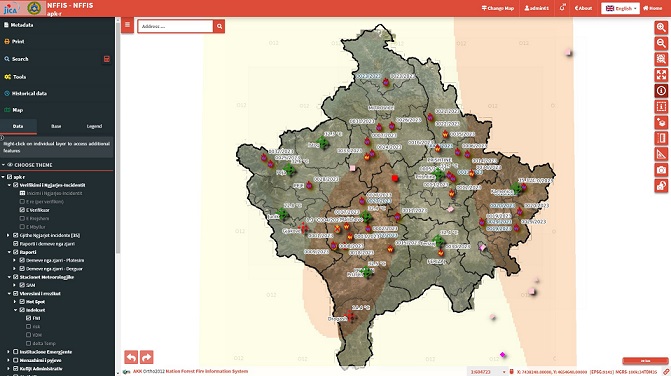
Task: Switch to the Base tab
Action: (56, 126)
